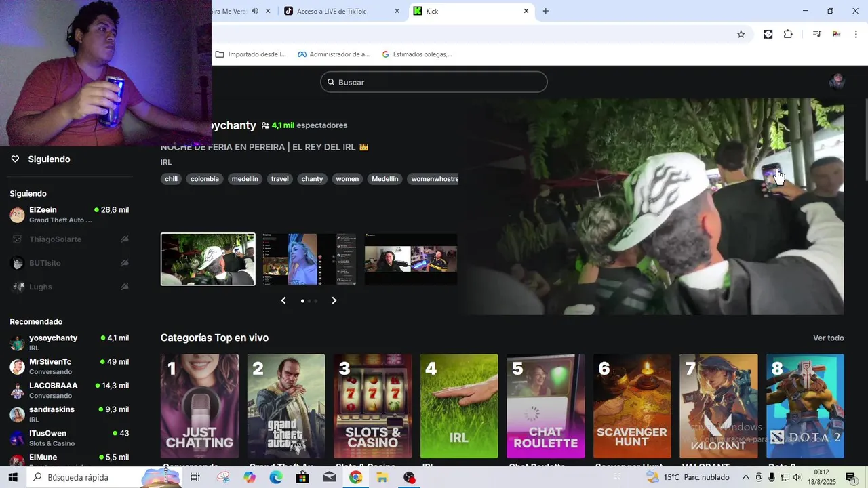
Task: Open ITusOwen recommended channel
Action: 69,438
